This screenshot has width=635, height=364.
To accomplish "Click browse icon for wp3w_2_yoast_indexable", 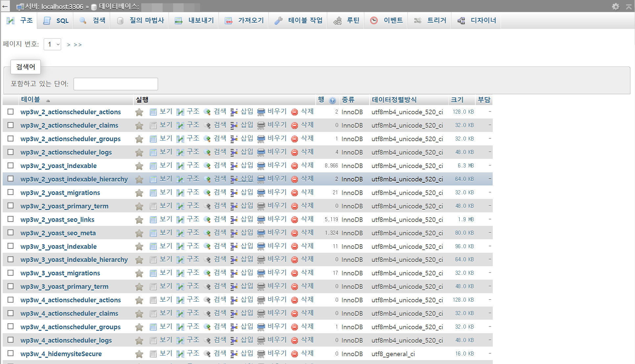I will pos(153,166).
